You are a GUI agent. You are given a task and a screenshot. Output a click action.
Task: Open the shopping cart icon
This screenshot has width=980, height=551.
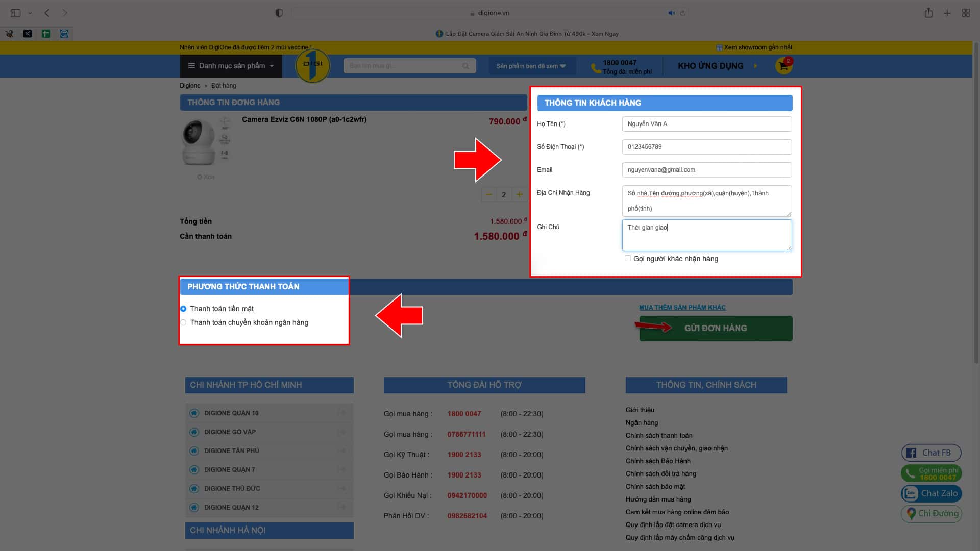point(783,66)
